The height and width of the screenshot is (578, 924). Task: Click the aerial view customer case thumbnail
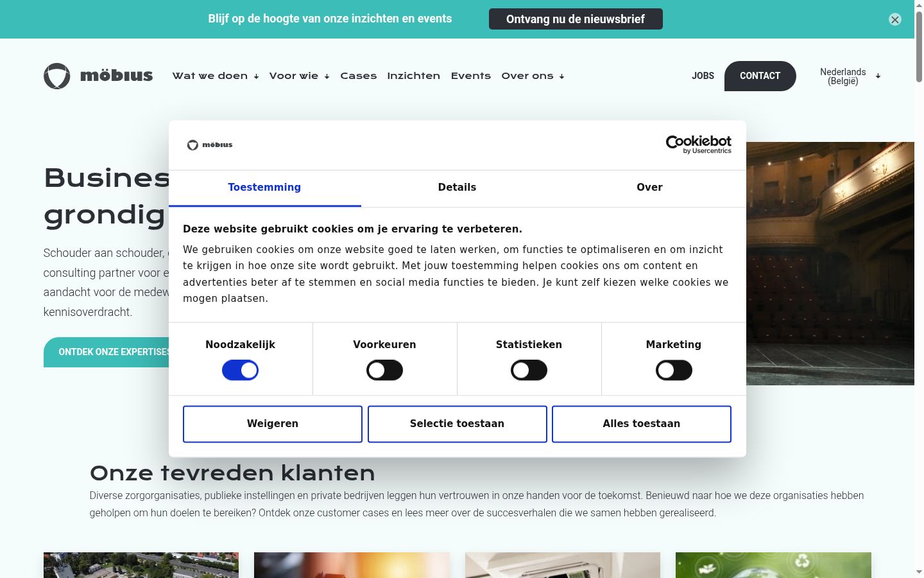[x=141, y=565]
